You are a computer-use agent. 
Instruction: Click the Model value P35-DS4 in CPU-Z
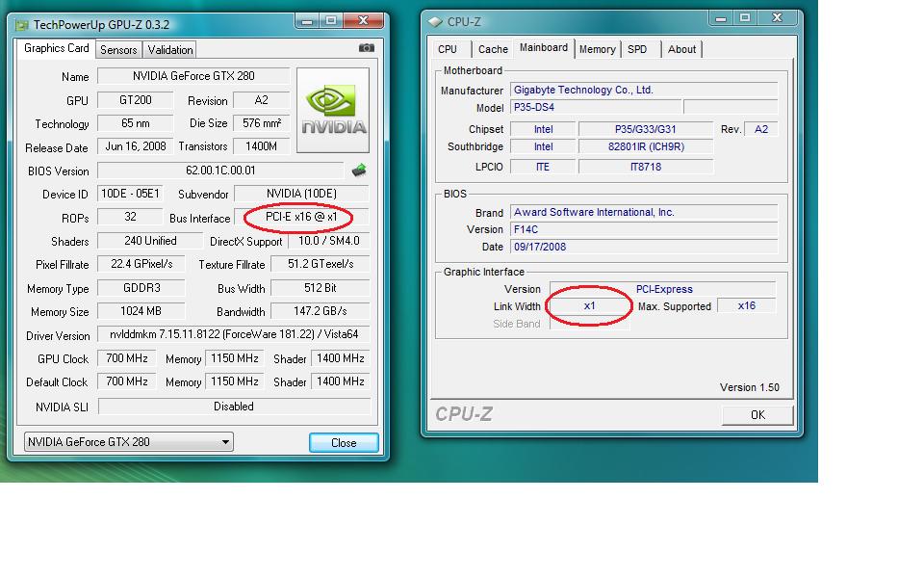[x=595, y=107]
